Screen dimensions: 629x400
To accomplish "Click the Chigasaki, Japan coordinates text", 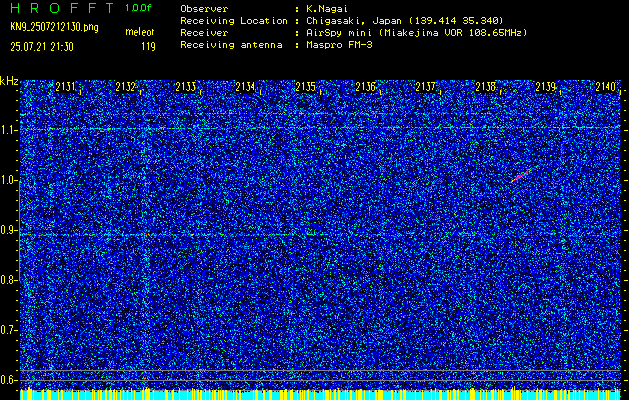I will 404,21.
